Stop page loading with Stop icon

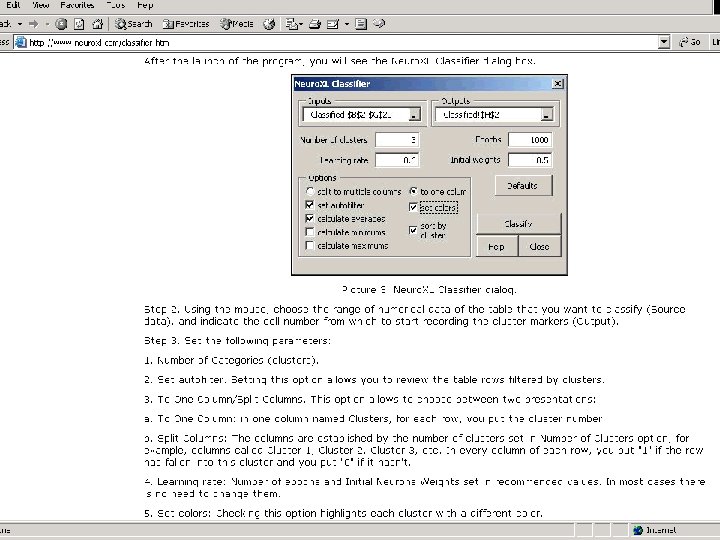tap(61, 24)
